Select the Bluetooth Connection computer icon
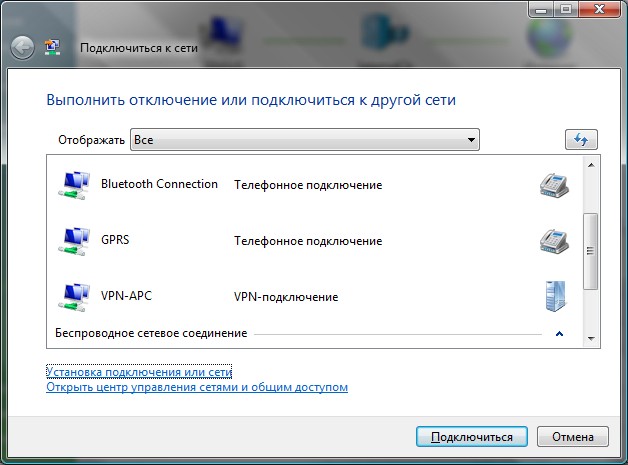This screenshot has height=465, width=628. pos(74,185)
